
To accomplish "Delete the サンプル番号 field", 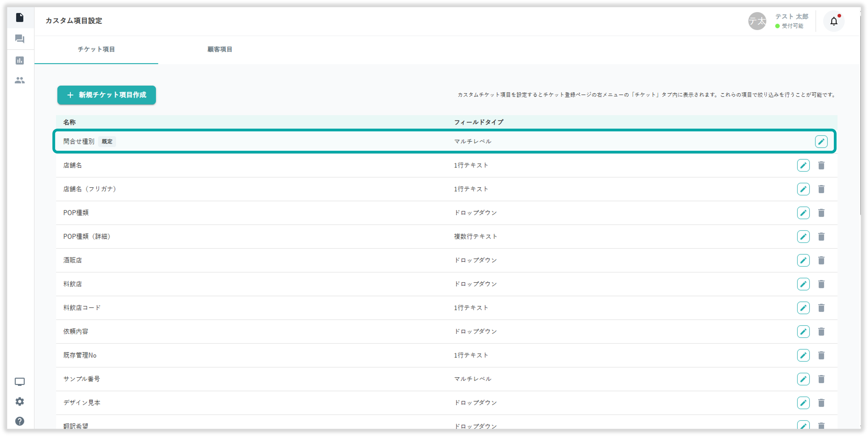I will tap(821, 379).
